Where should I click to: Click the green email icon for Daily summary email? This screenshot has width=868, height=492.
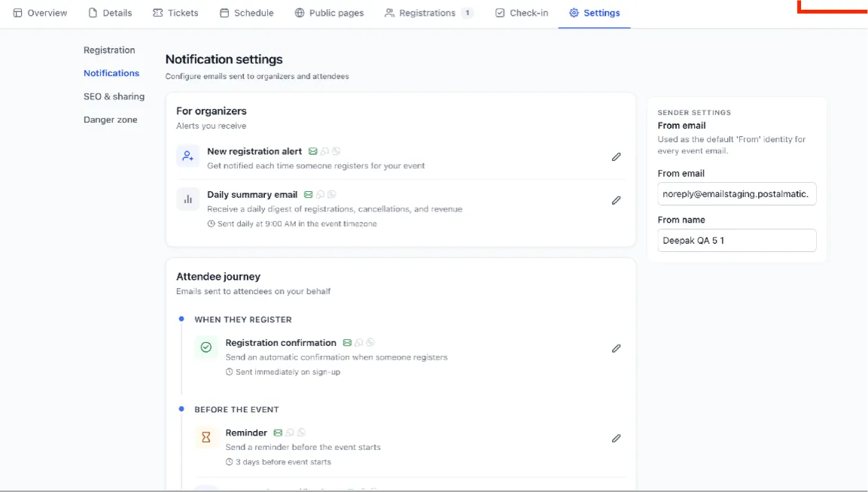(x=309, y=195)
